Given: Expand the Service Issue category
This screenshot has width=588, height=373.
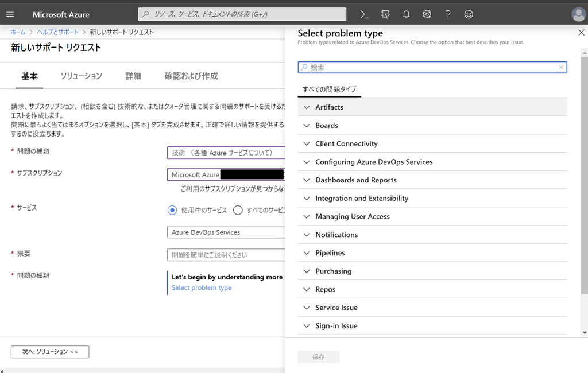Looking at the screenshot, I should pyautogui.click(x=432, y=308).
